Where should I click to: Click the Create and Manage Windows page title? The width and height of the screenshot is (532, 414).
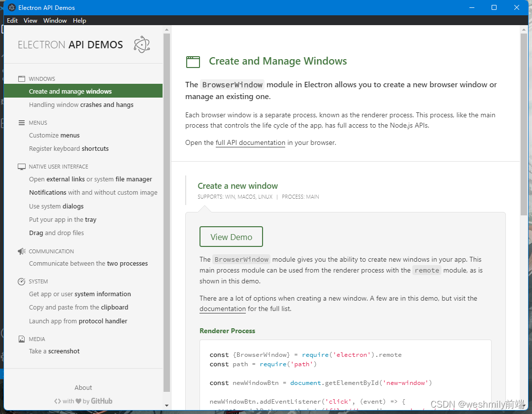tap(278, 61)
